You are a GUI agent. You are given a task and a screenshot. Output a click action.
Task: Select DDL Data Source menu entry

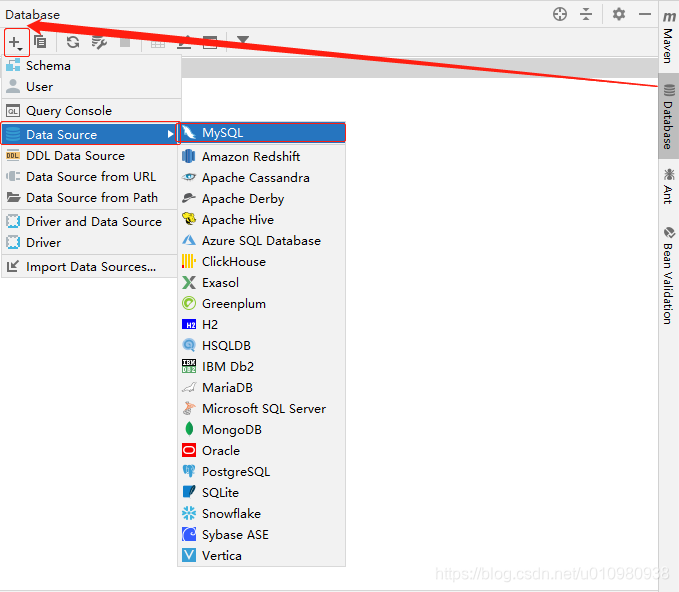click(90, 155)
